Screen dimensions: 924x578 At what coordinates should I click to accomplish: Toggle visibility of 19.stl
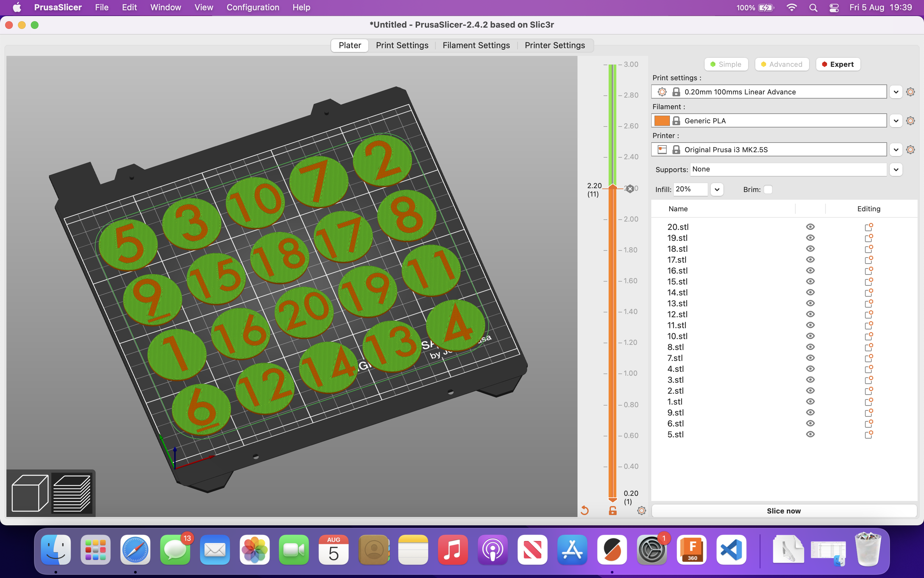coord(810,238)
